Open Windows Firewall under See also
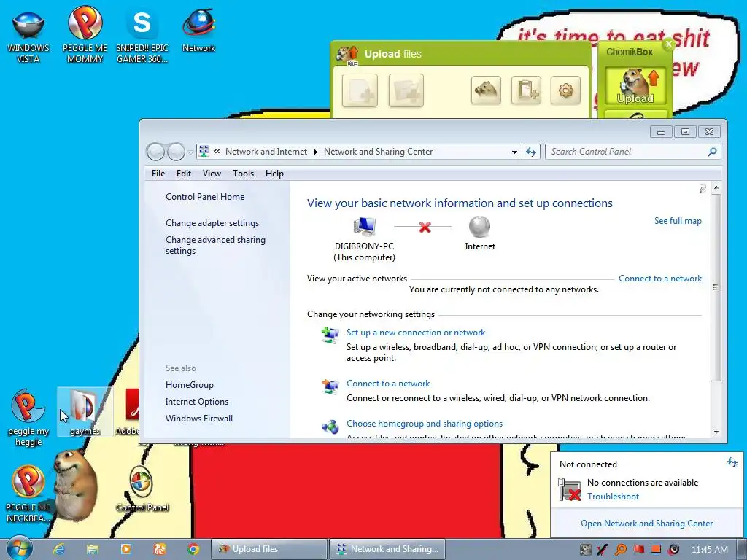 click(x=198, y=418)
